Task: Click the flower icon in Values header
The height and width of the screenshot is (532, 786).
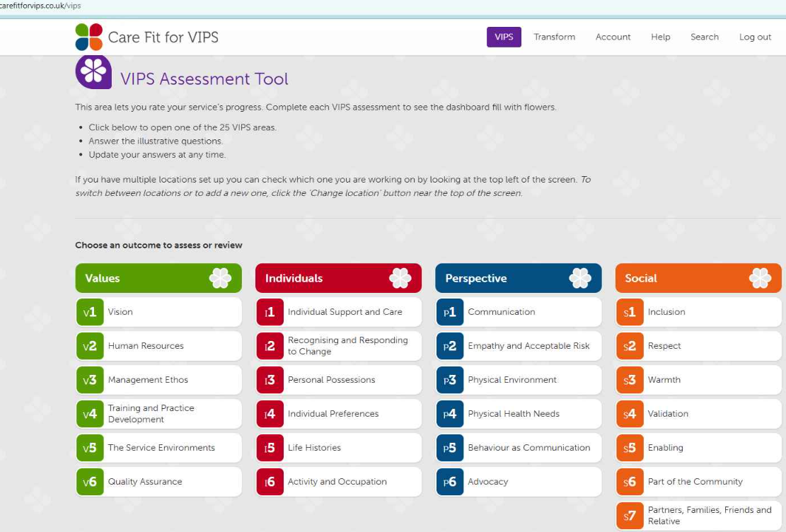Action: pos(220,278)
